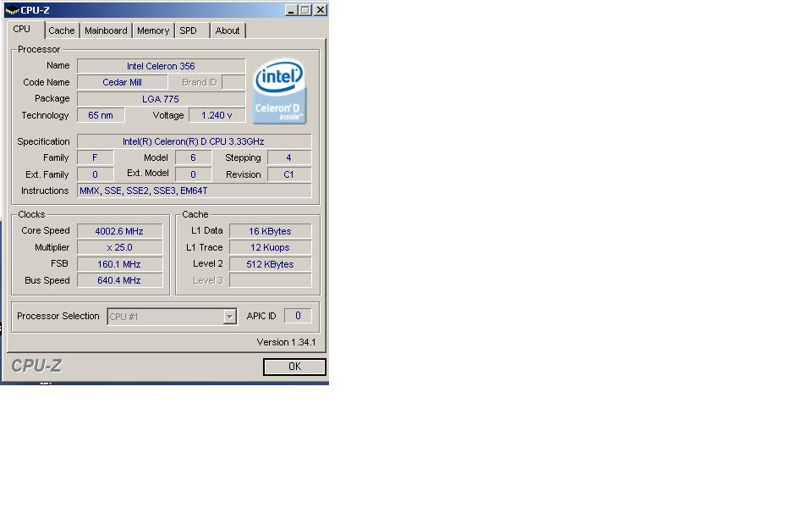Click the Technology value 65 nm

coord(101,115)
